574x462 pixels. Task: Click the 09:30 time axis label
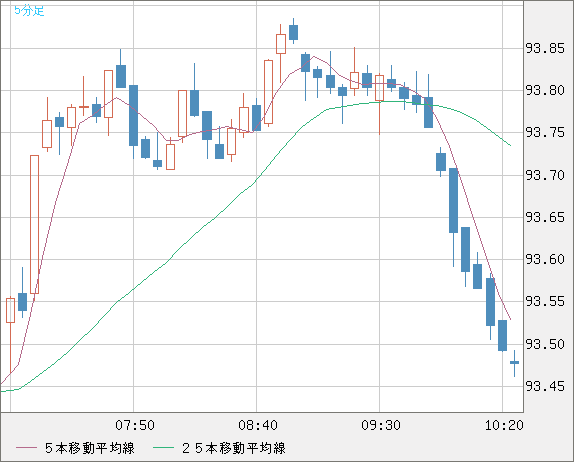(x=381, y=425)
